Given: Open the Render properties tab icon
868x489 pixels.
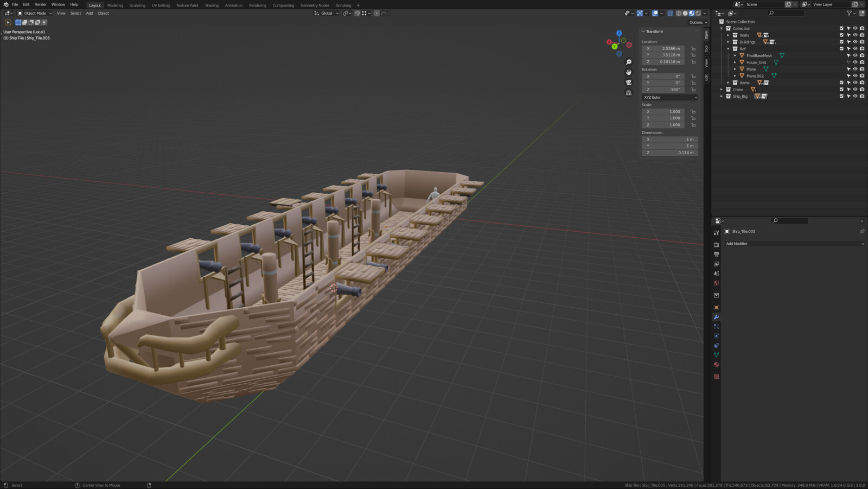Looking at the screenshot, I should (x=716, y=245).
